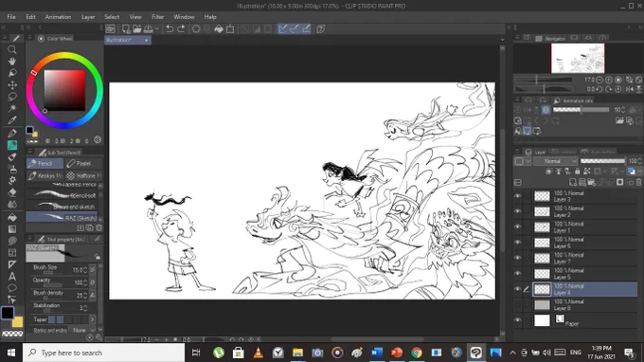Viewport: 644px width, 362px height.
Task: Select the Lasso selection tool
Action: 12,97
